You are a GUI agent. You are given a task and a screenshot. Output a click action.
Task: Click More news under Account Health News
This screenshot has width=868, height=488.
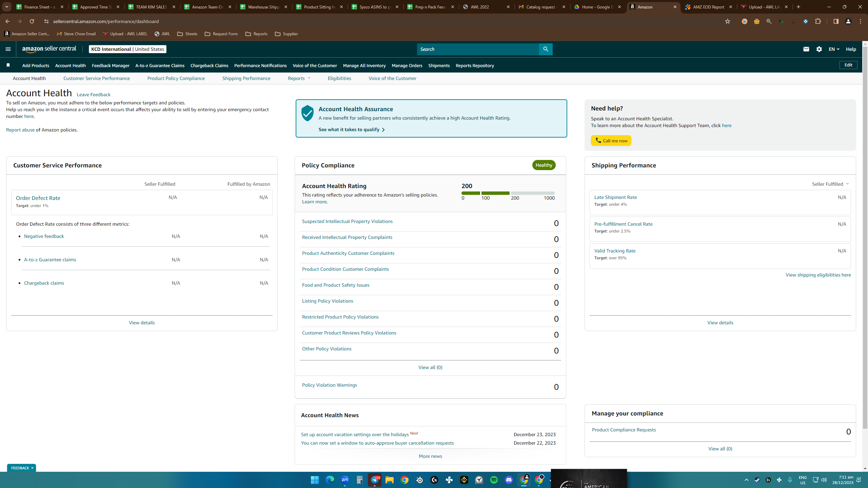430,456
